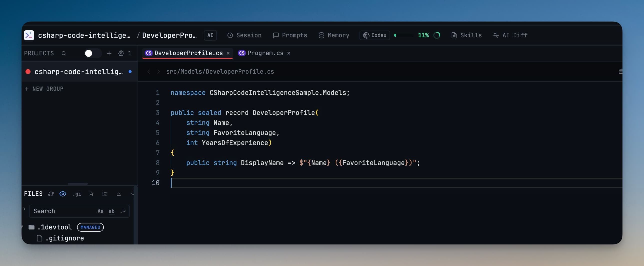The image size is (644, 266).
Task: Click the files panel vertical scrollbar
Action: (x=136, y=215)
